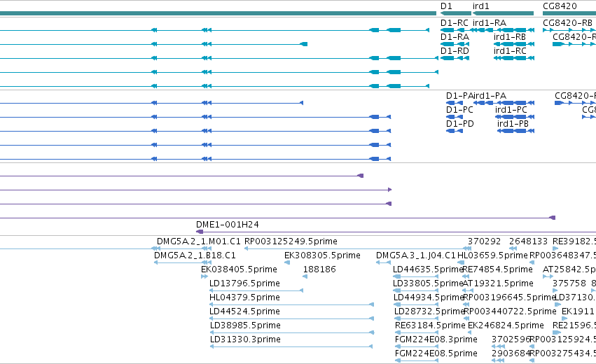Select the 370292 feature label
The width and height of the screenshot is (596, 364).
pos(484,241)
